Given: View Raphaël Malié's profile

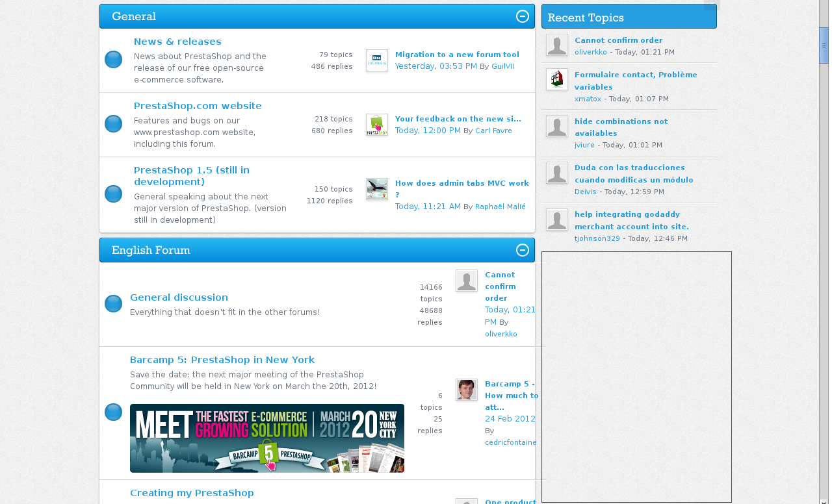Looking at the screenshot, I should click(x=500, y=207).
